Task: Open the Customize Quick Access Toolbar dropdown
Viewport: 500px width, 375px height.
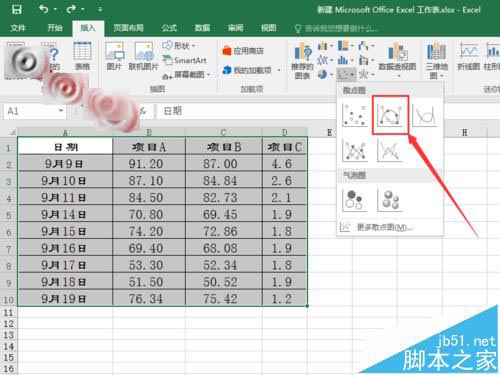Action: point(100,9)
